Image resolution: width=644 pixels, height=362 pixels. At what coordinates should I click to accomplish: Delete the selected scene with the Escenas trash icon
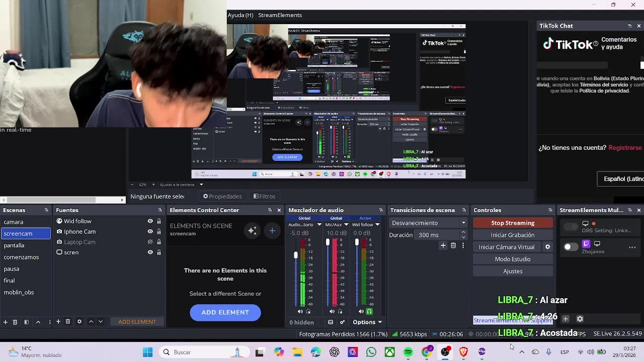pyautogui.click(x=15, y=322)
